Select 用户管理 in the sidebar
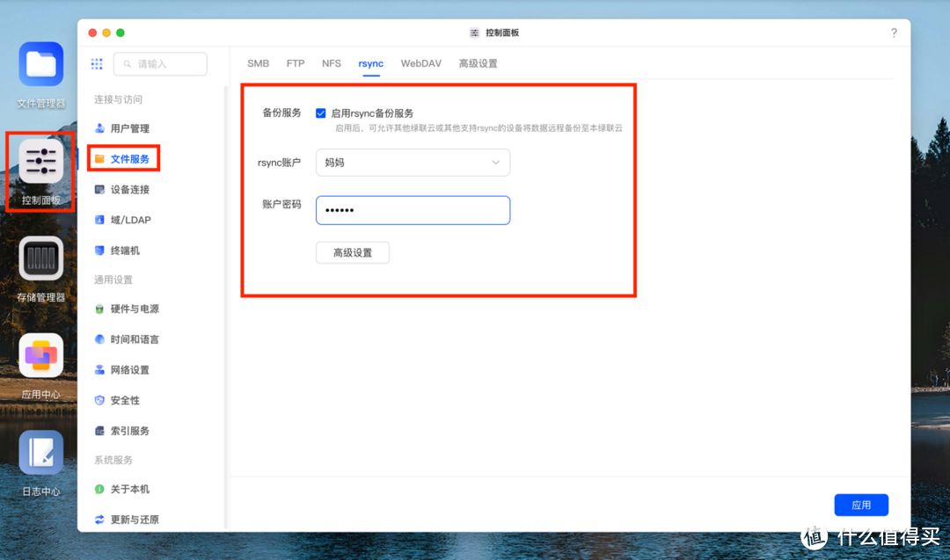This screenshot has height=560, width=950. (128, 127)
